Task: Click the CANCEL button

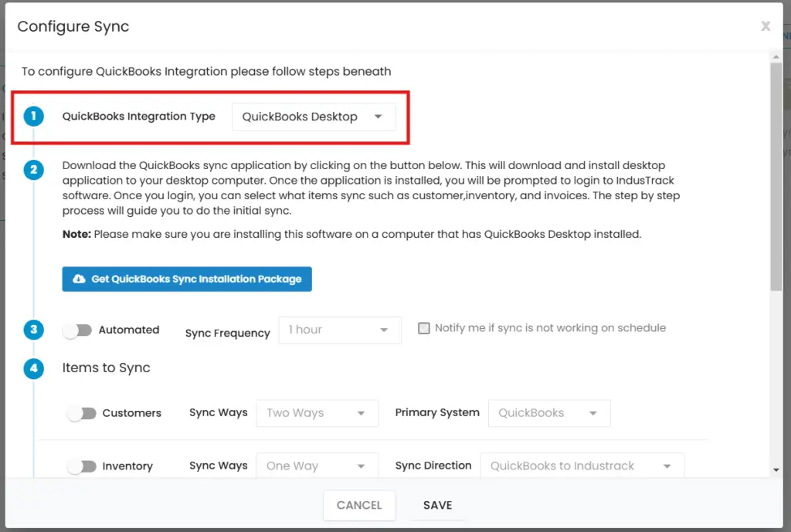Action: pos(359,505)
